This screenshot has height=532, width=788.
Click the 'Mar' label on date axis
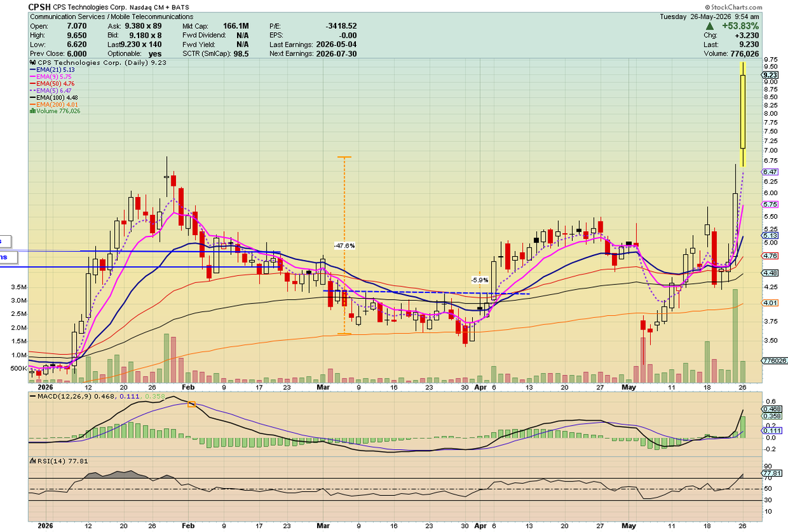tap(323, 388)
